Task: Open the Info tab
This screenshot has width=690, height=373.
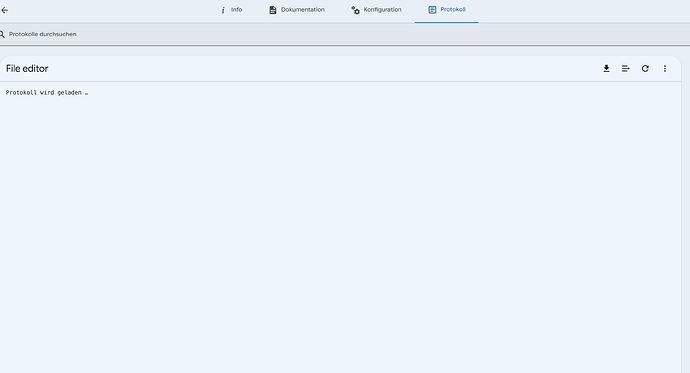Action: (x=231, y=10)
